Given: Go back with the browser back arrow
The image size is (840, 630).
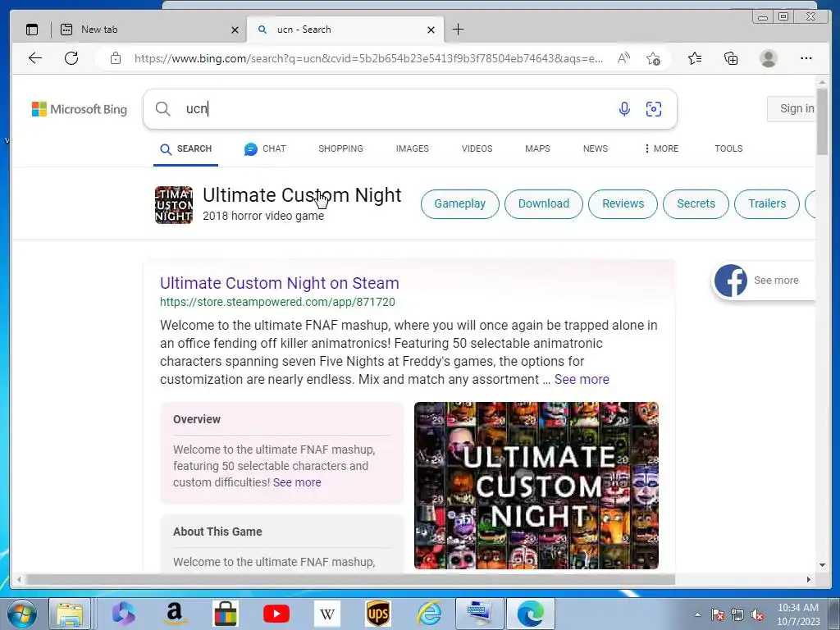Looking at the screenshot, I should coord(35,58).
